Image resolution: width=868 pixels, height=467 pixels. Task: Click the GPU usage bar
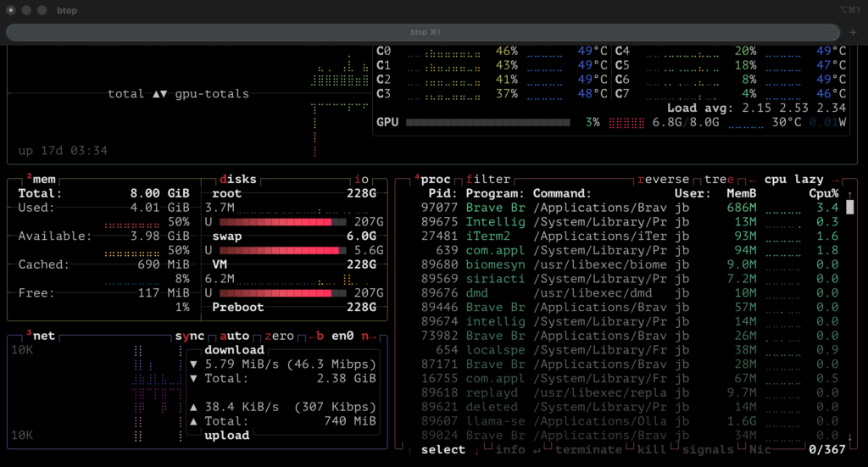(487, 122)
